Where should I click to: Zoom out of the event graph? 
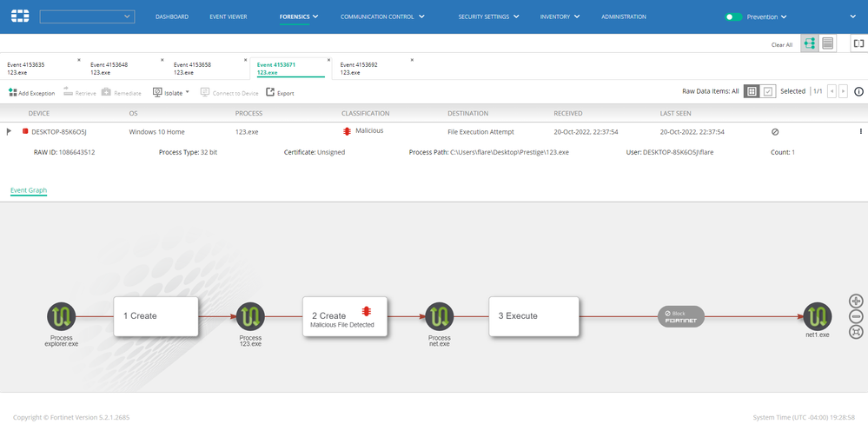point(855,316)
